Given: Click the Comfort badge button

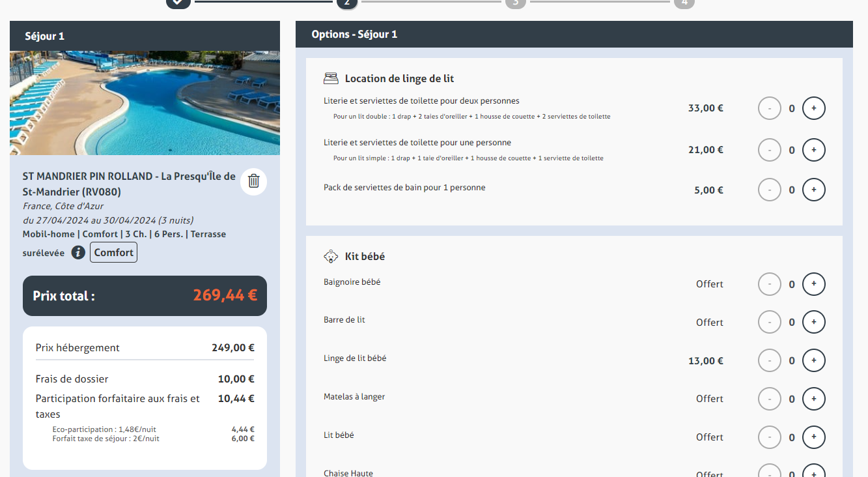Looking at the screenshot, I should click(x=113, y=253).
